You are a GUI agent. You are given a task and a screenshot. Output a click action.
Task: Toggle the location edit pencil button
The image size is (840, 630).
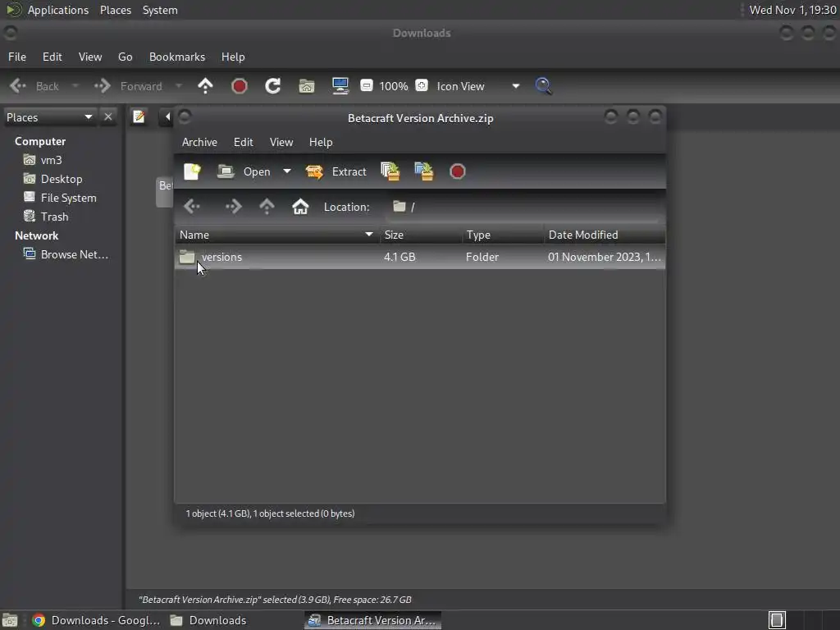click(139, 116)
